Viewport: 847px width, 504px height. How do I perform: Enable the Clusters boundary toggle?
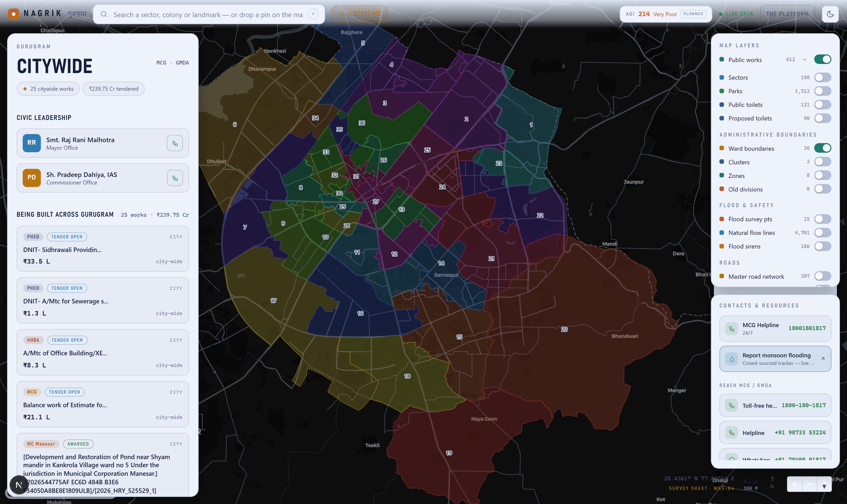[x=823, y=162]
